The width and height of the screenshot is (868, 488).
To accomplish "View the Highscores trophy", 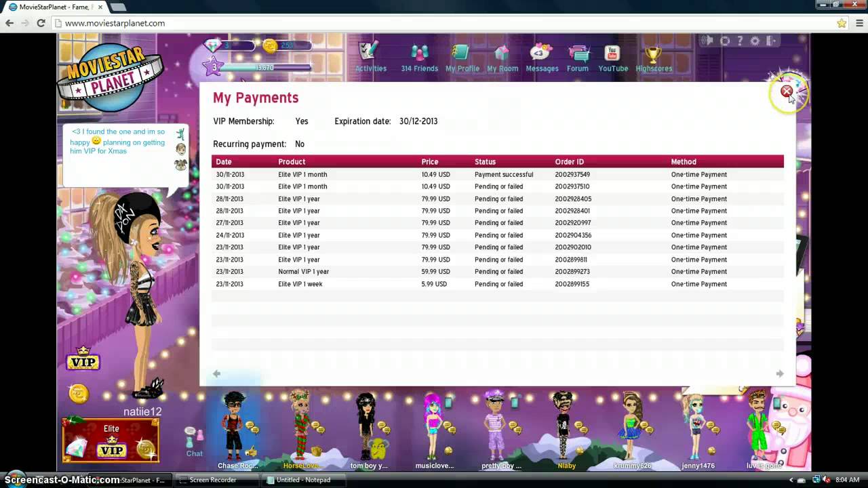I will point(654,57).
